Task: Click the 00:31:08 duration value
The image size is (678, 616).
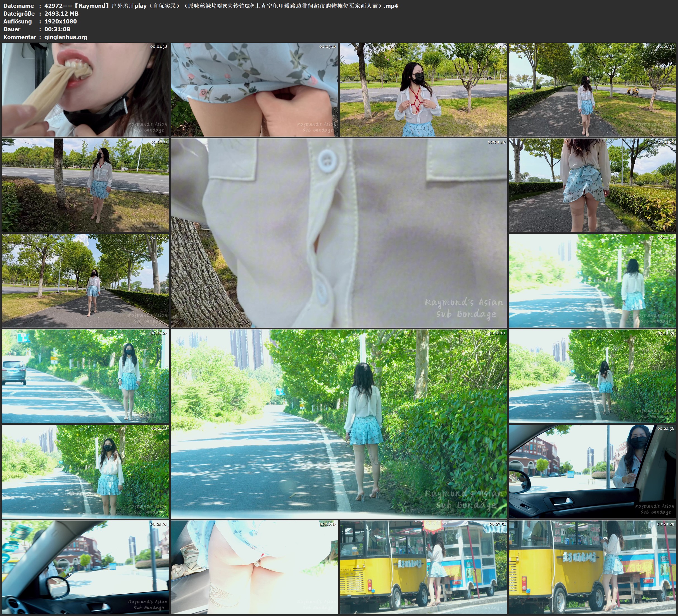Action: click(57, 29)
